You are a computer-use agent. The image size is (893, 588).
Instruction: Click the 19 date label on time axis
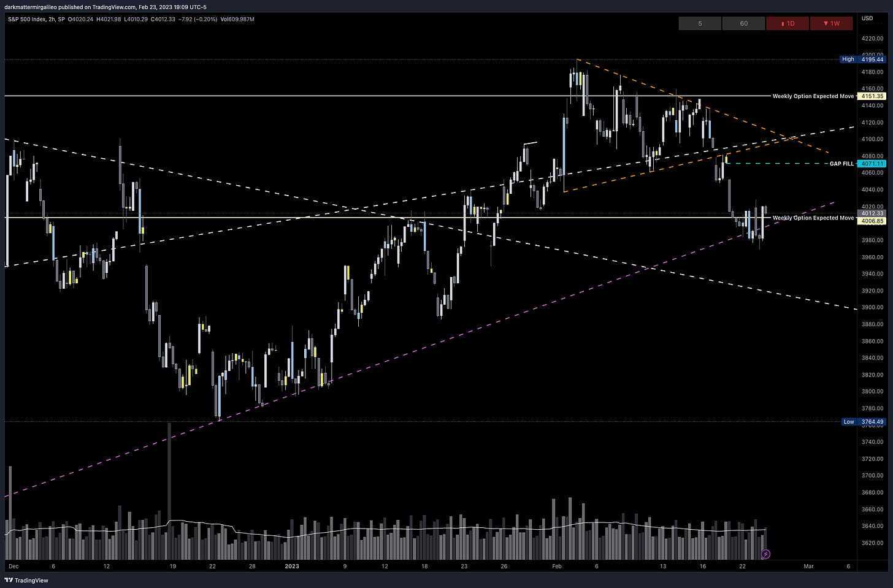[x=173, y=566]
